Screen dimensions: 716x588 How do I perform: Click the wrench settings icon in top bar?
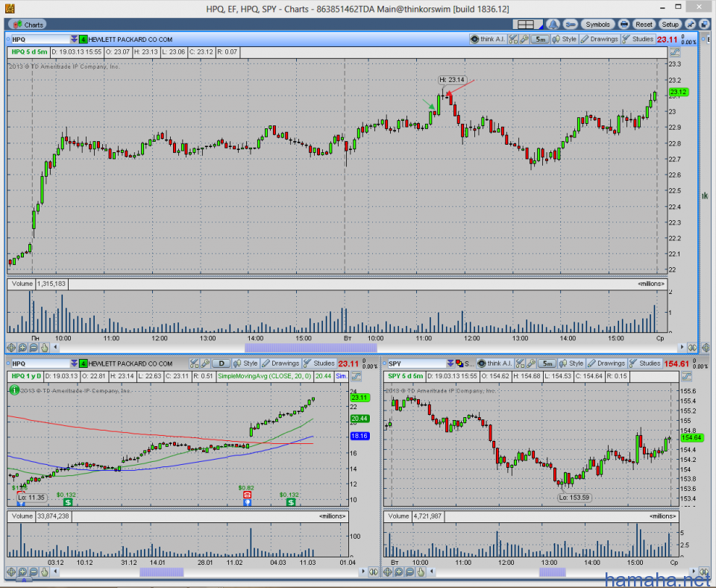[571, 25]
